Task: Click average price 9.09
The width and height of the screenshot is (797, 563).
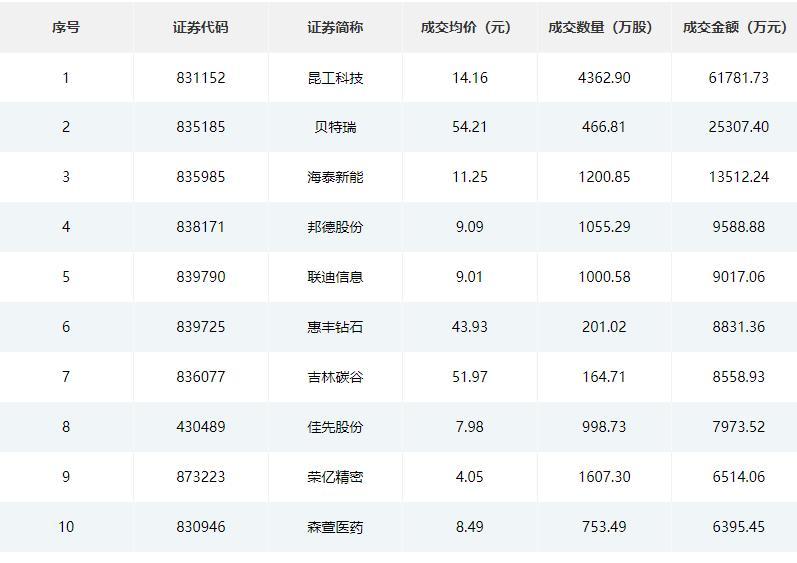Action: (x=470, y=227)
